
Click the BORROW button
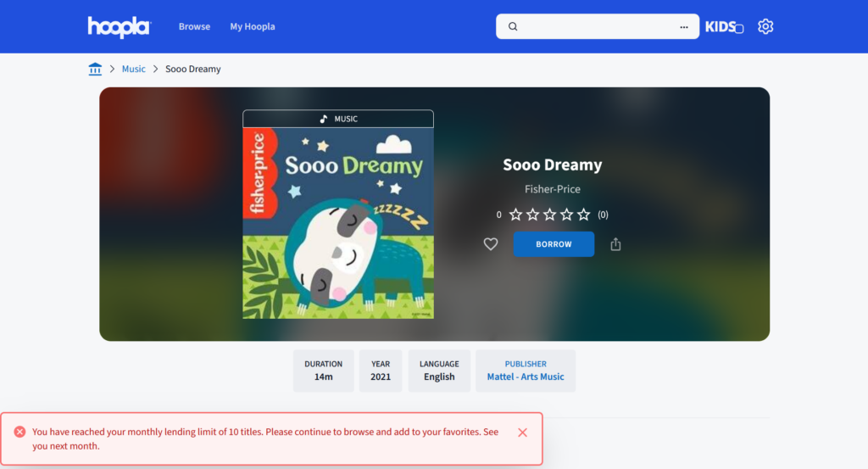(554, 244)
